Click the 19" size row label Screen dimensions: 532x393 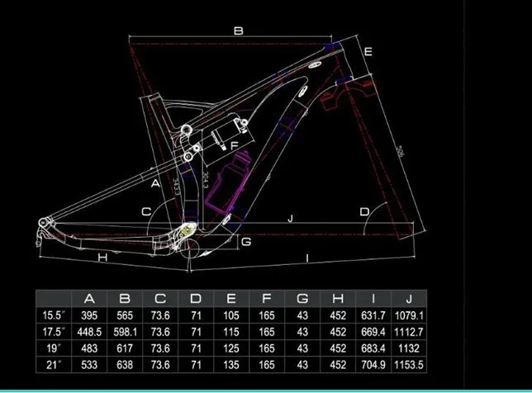pos(54,348)
